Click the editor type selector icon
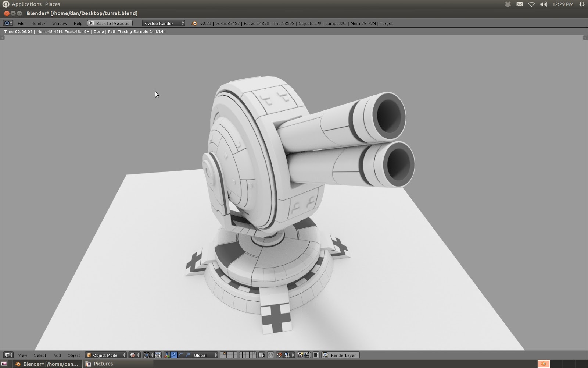The image size is (588, 368). (7, 355)
